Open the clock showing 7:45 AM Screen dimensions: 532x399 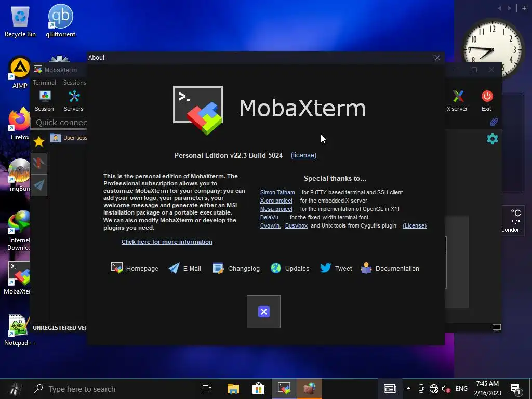(x=487, y=389)
